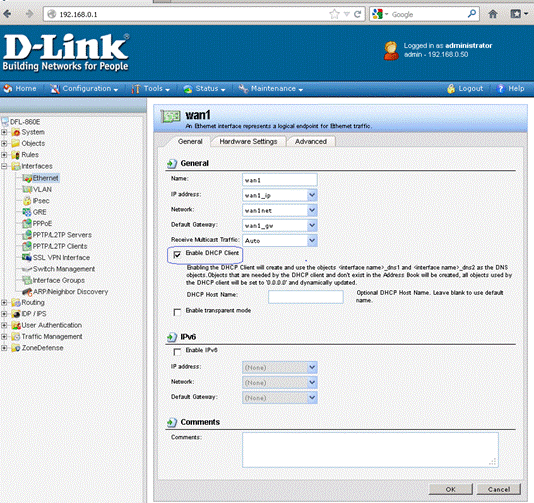The width and height of the screenshot is (534, 503).
Task: Click the SSL VPN Interface icon
Action: click(27, 257)
